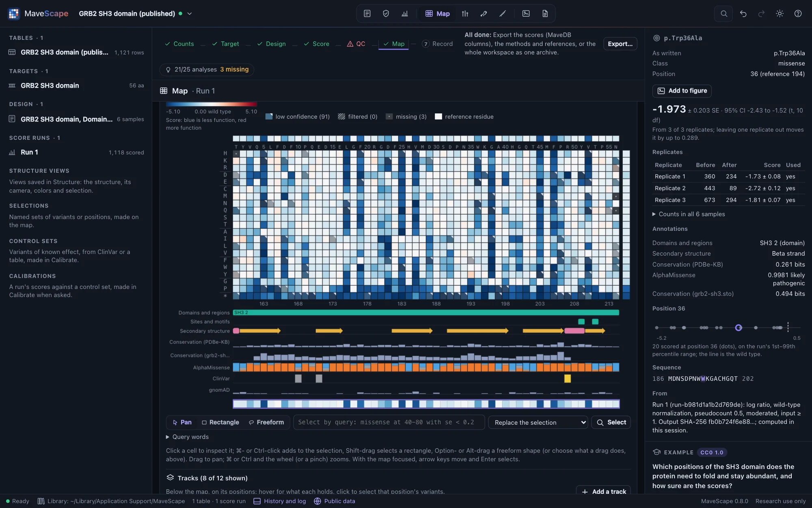Open the bar chart icon in the top toolbar
812x508 pixels.
(404, 13)
